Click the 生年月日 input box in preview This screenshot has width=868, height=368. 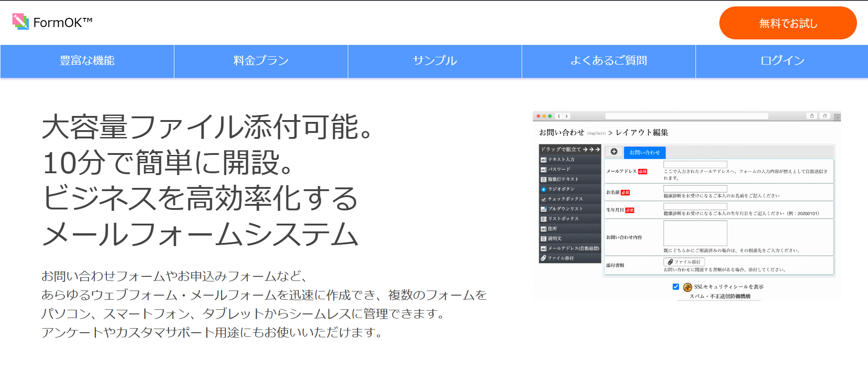pos(695,207)
